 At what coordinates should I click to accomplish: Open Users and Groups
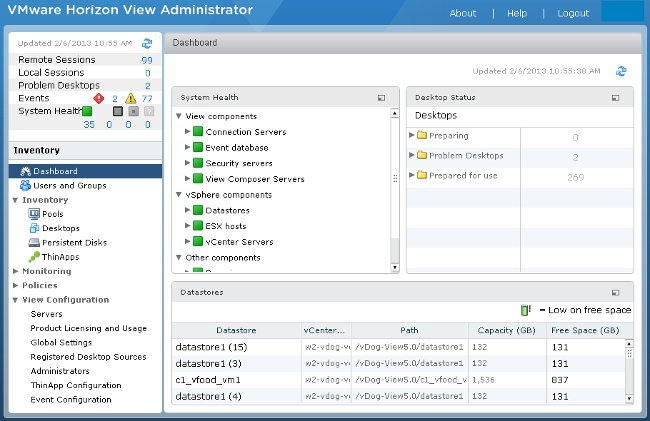click(70, 185)
